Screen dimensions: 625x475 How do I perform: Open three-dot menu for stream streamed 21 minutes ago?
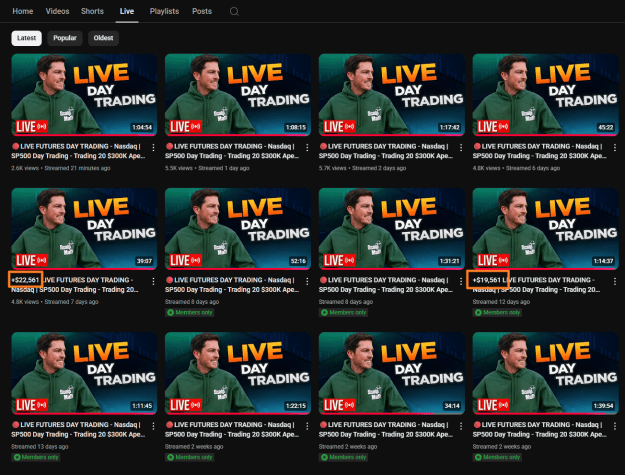click(153, 147)
